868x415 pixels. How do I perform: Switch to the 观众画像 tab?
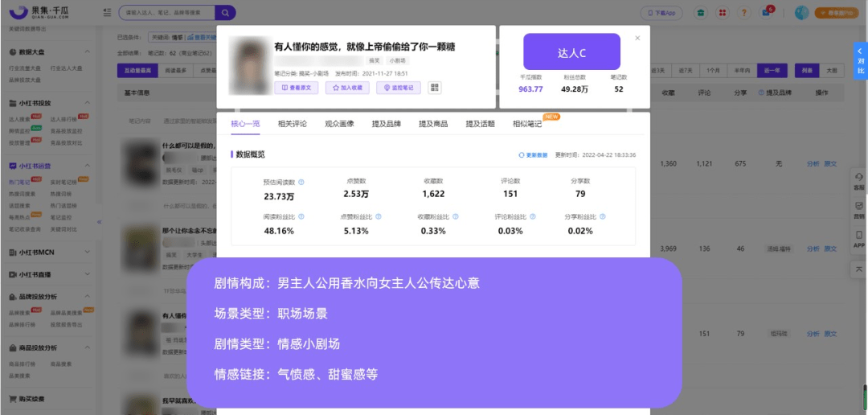tap(339, 124)
